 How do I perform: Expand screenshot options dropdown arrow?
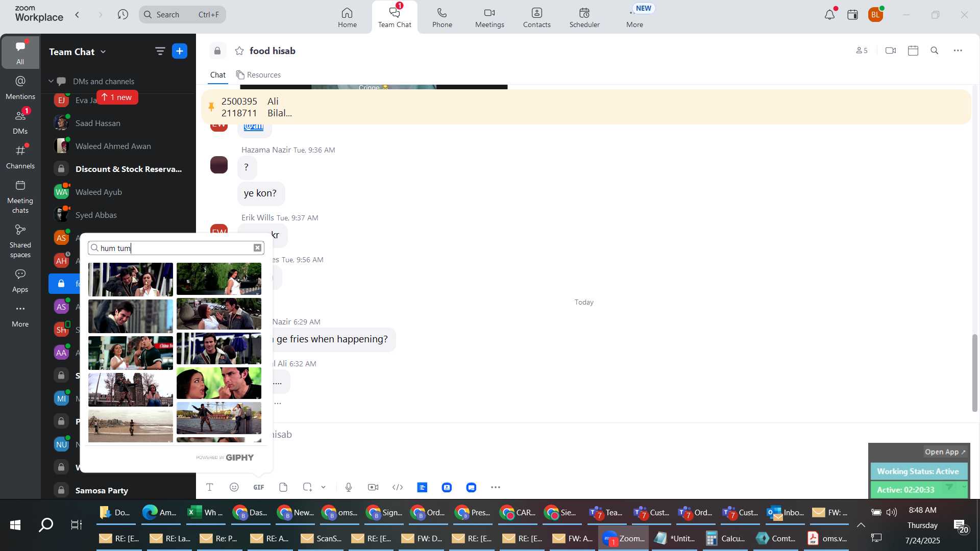tap(324, 487)
